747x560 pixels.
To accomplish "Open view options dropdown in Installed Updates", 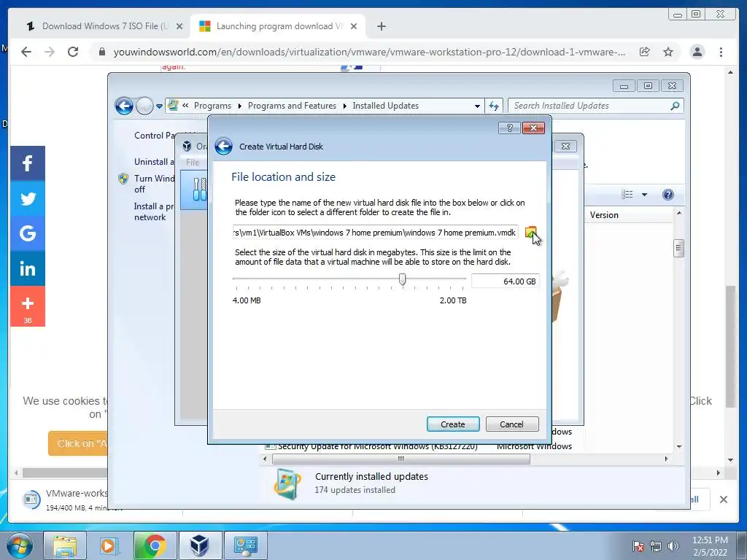I will [x=645, y=194].
